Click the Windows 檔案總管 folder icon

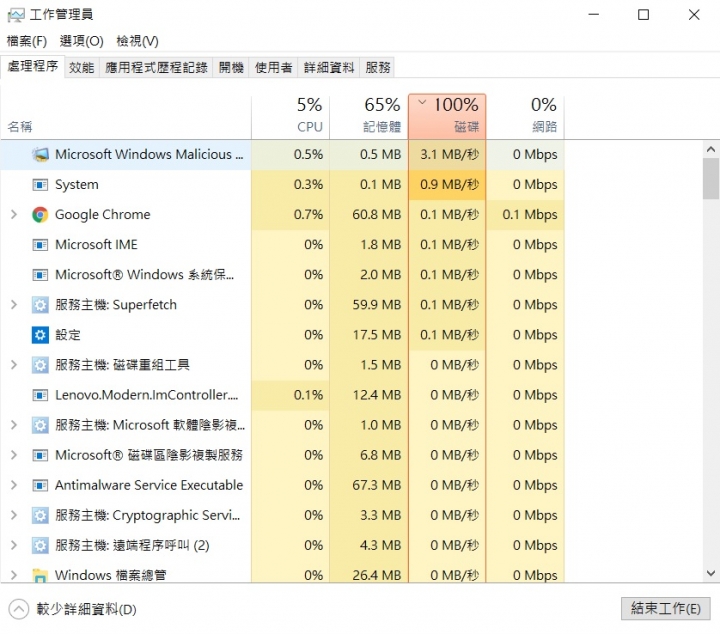(40, 576)
